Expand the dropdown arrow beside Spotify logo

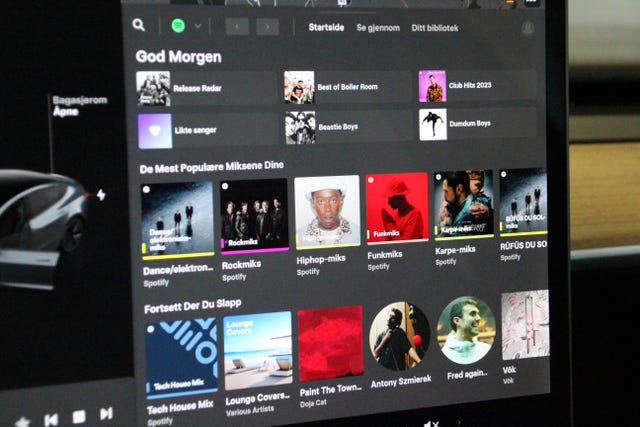[198, 26]
